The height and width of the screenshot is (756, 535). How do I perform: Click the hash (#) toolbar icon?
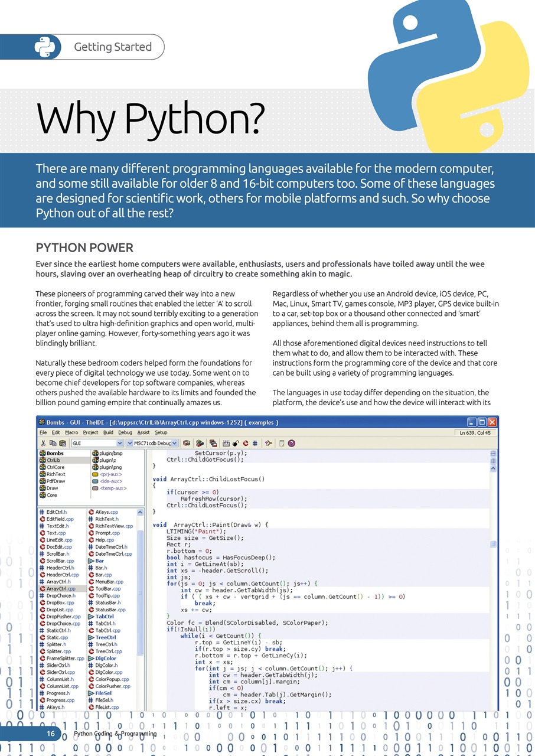(255, 443)
